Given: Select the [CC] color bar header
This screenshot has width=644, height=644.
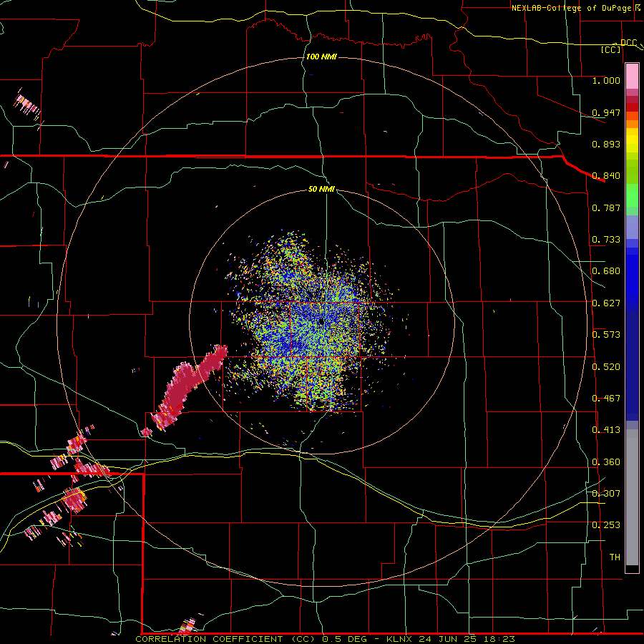Looking at the screenshot, I should (611, 49).
